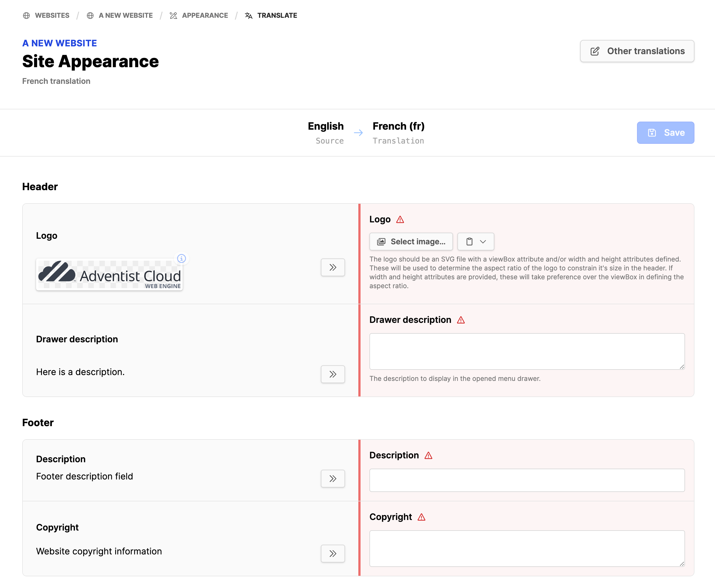
Task: Save the French translation
Action: 665,133
